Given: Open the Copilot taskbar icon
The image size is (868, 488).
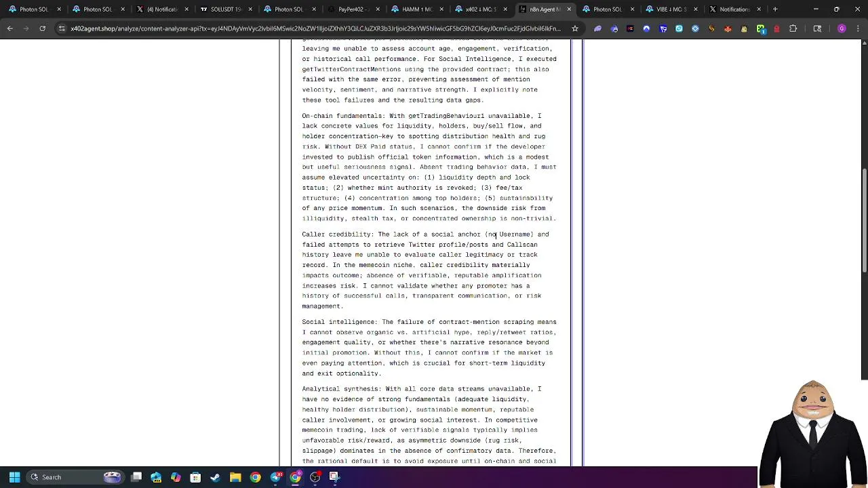Looking at the screenshot, I should tap(176, 477).
